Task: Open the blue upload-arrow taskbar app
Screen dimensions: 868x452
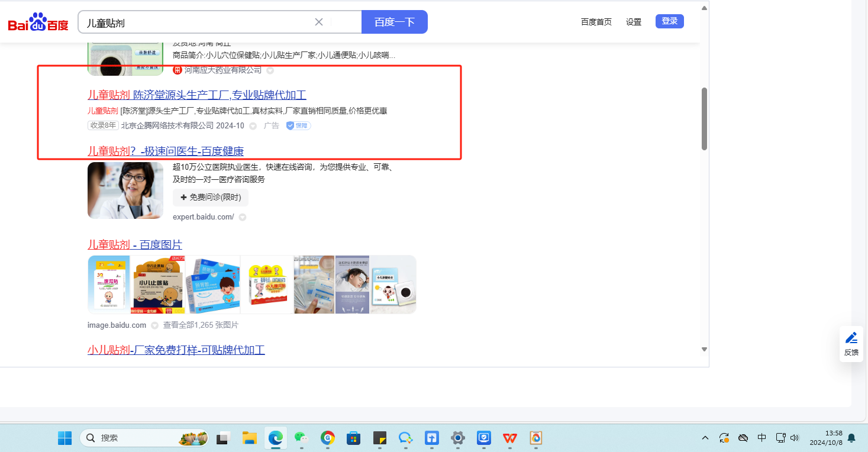Action: pyautogui.click(x=431, y=438)
